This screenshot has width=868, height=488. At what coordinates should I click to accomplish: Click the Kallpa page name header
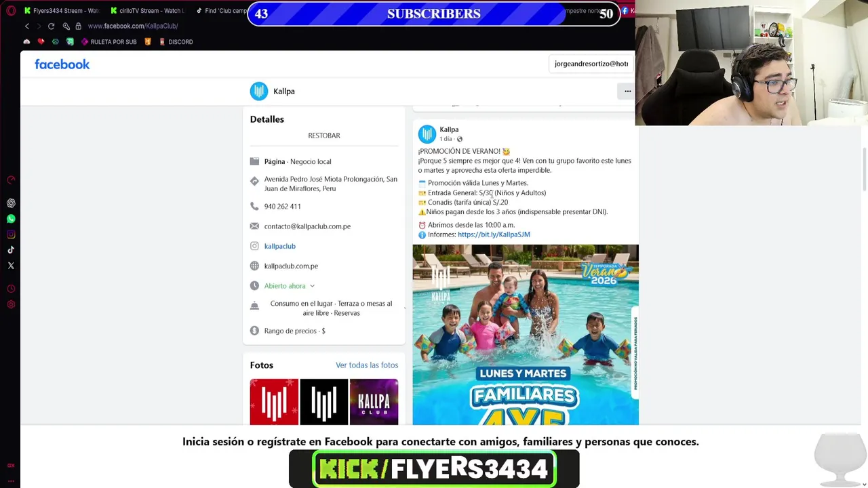click(x=283, y=91)
